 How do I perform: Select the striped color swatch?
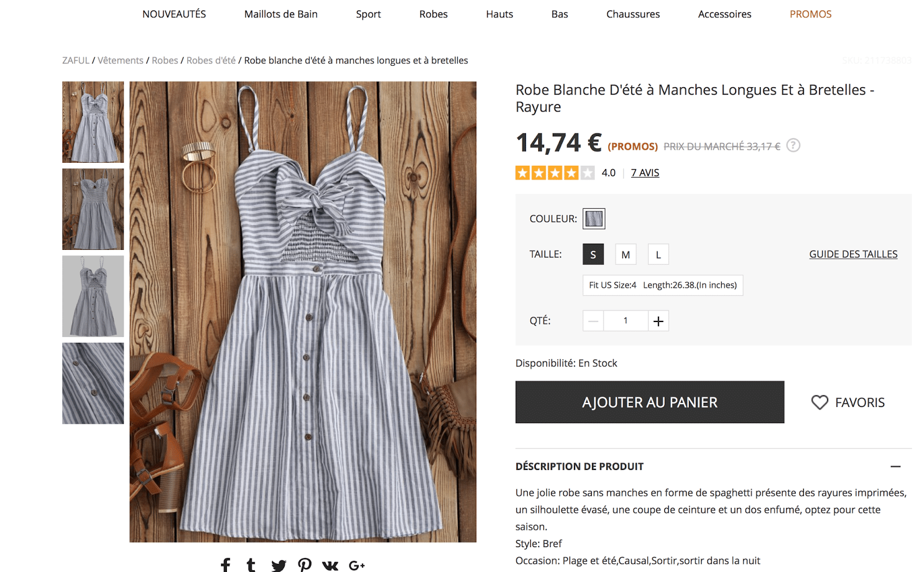(594, 219)
